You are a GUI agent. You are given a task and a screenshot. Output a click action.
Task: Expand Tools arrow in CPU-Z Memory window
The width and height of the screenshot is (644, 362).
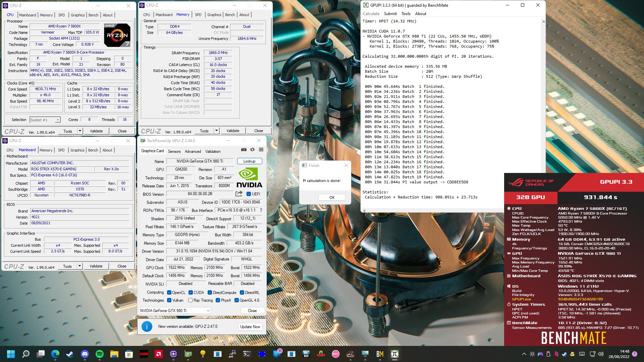[x=216, y=131]
